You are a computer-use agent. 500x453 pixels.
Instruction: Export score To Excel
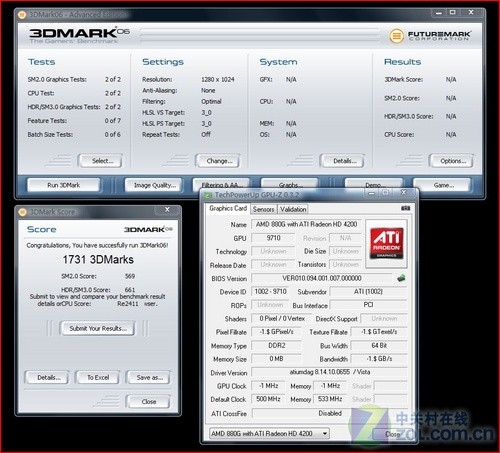click(x=98, y=378)
